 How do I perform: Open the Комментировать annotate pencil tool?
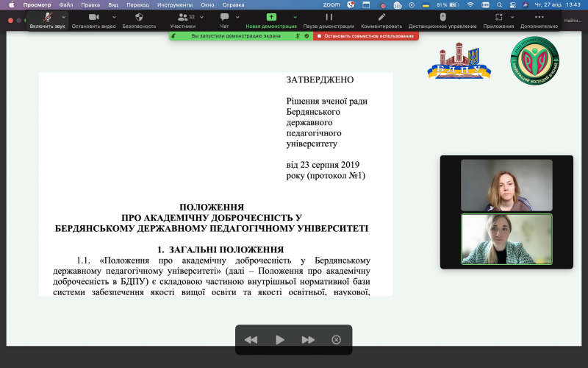[x=381, y=17]
